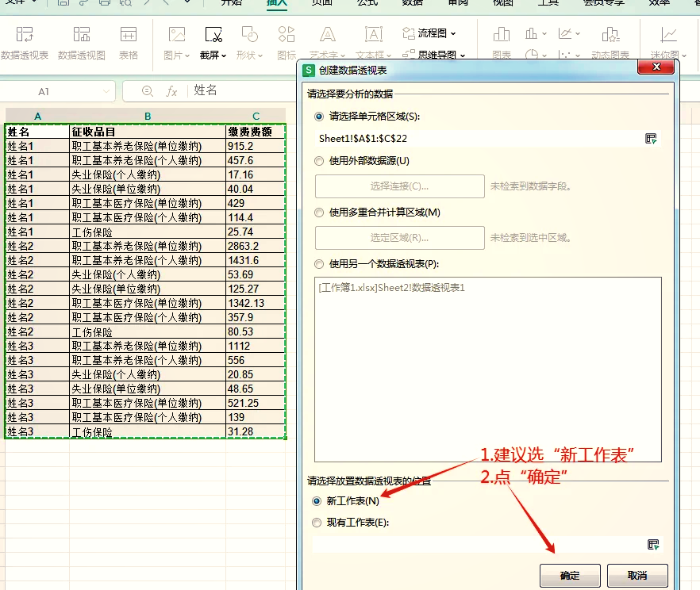
Task: Select 使用多重合并计算区域 radio option
Action: [x=319, y=213]
